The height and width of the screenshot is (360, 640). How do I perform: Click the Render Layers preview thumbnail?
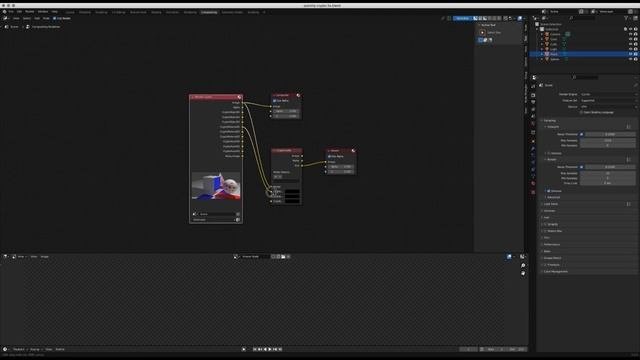pos(216,186)
